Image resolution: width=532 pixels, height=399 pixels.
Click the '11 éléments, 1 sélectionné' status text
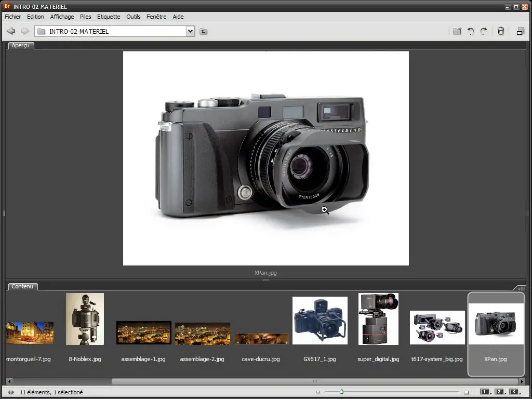tap(51, 392)
